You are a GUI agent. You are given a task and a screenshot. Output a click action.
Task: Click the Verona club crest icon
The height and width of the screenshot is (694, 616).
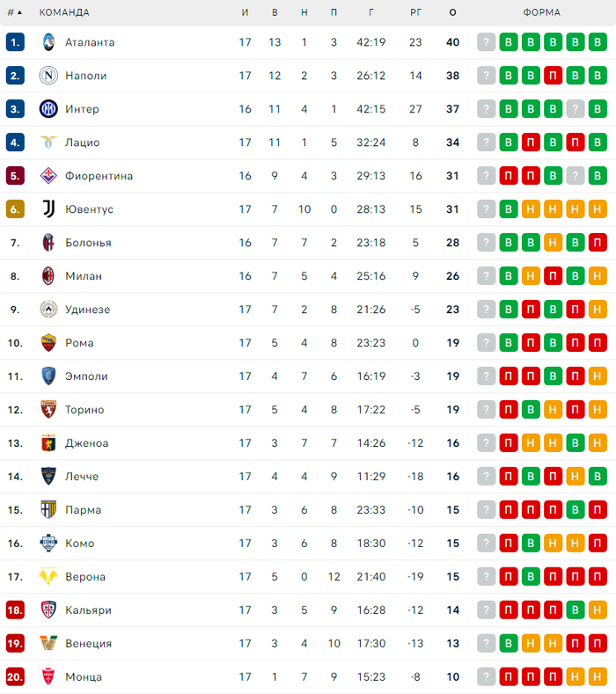pos(48,577)
